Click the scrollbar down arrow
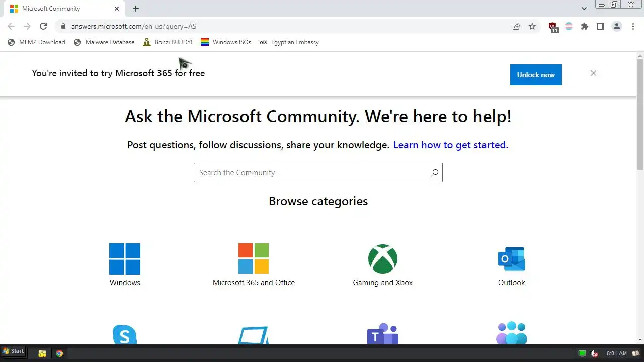Screen dimensions: 644x362 click(640, 340)
